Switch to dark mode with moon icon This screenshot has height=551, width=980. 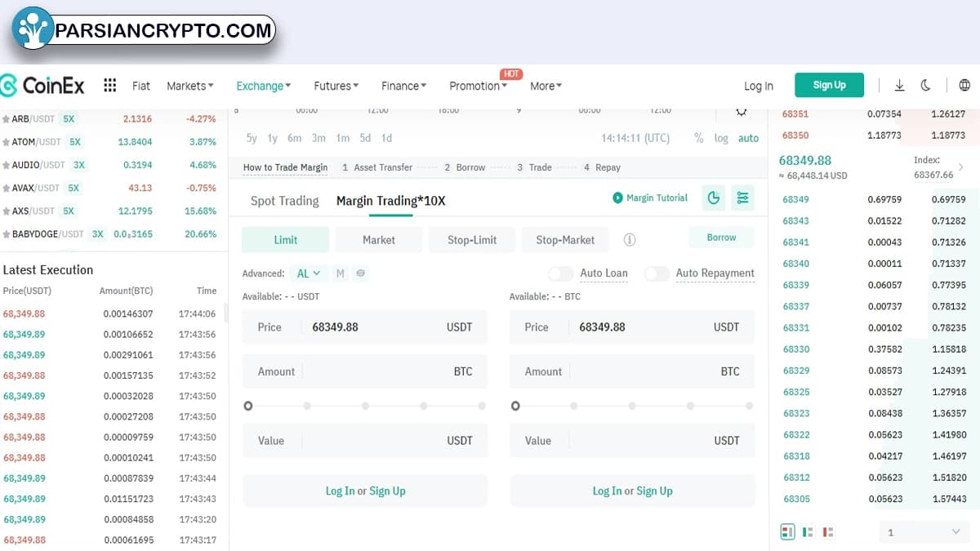(x=925, y=86)
